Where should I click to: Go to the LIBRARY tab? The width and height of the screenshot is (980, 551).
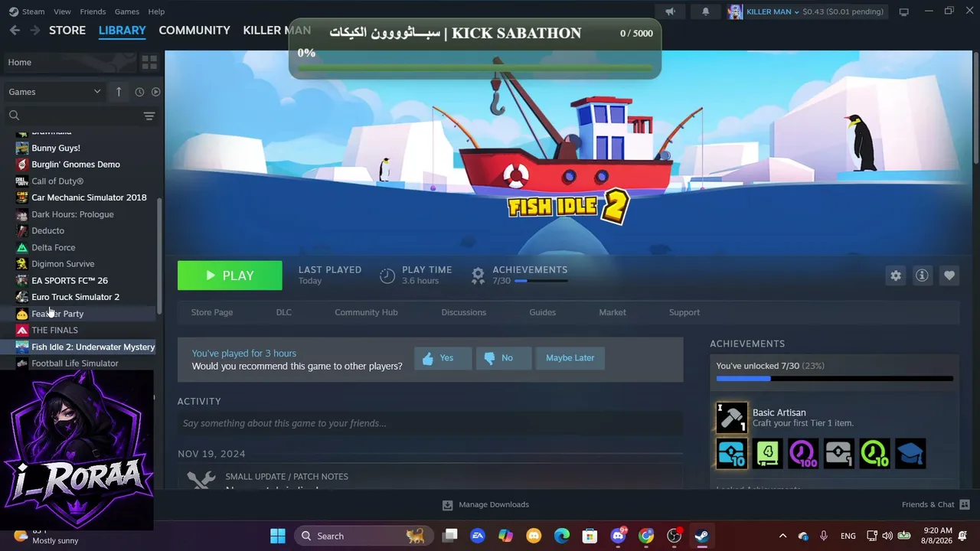(122, 30)
